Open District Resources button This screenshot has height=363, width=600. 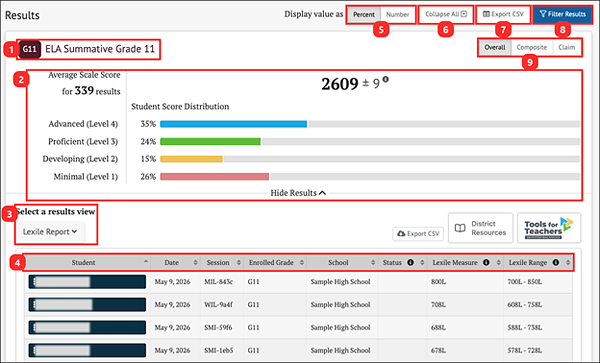[481, 228]
